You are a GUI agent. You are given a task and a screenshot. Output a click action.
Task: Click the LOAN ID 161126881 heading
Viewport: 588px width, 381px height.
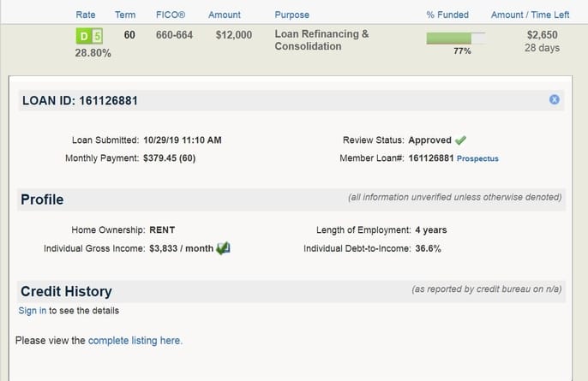tap(80, 101)
